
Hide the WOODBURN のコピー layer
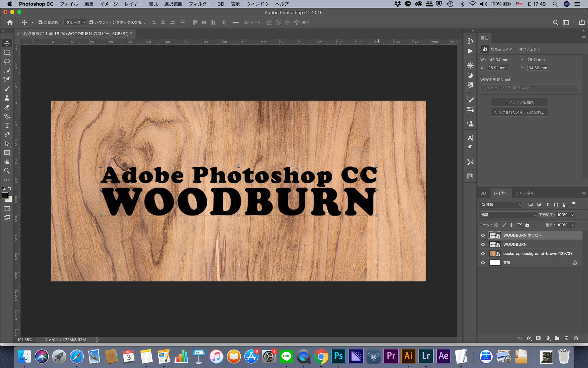[x=483, y=236]
